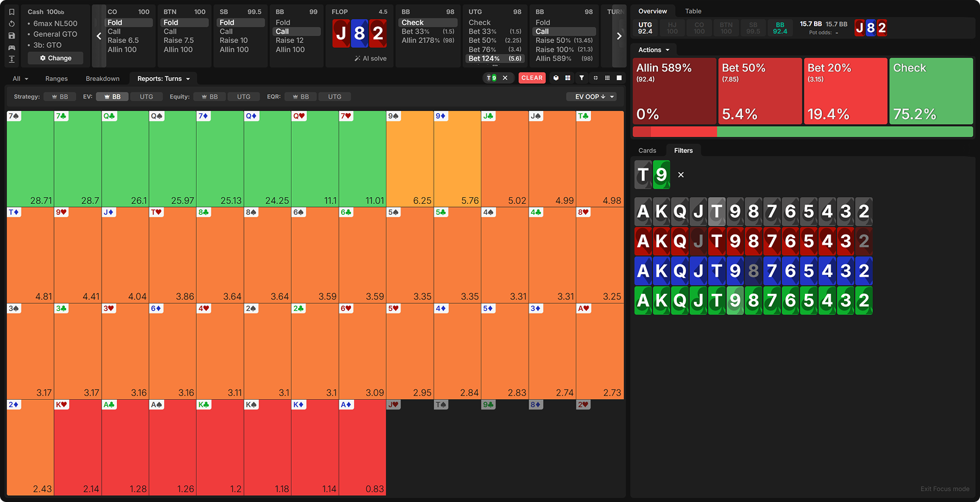Open the EV OOP sort dropdown
The image size is (980, 502).
[591, 97]
